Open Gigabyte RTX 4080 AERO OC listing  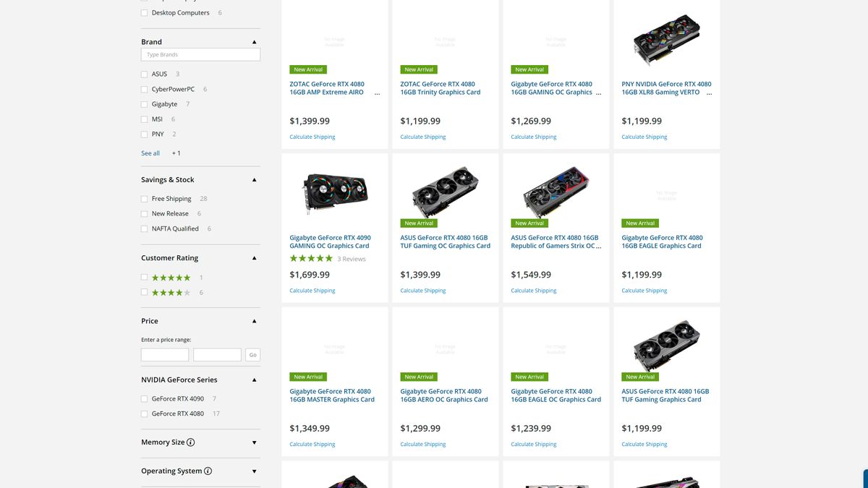point(444,395)
